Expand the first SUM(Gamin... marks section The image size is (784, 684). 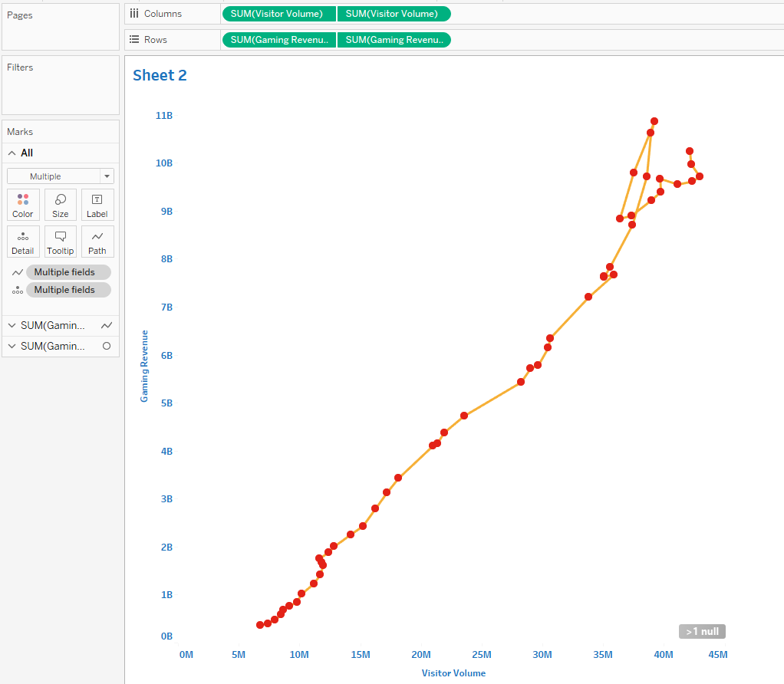pyautogui.click(x=12, y=325)
